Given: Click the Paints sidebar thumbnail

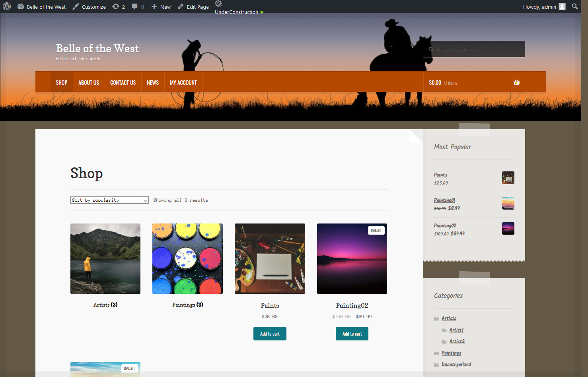Looking at the screenshot, I should click(508, 178).
